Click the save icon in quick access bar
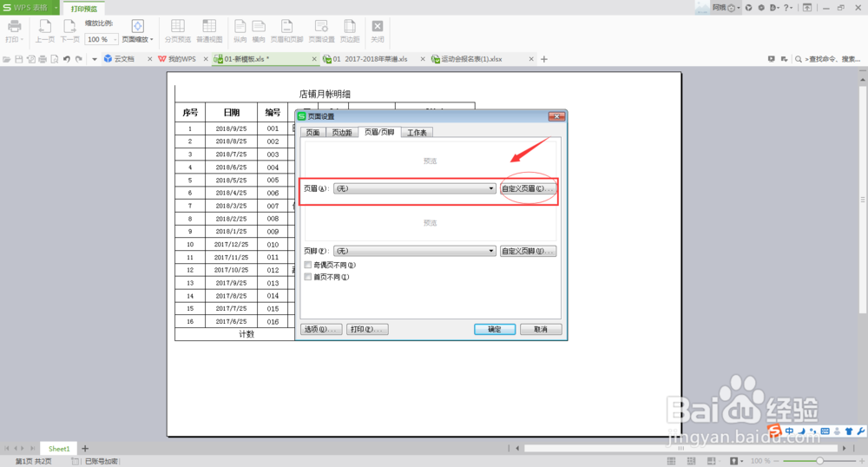 pyautogui.click(x=19, y=59)
